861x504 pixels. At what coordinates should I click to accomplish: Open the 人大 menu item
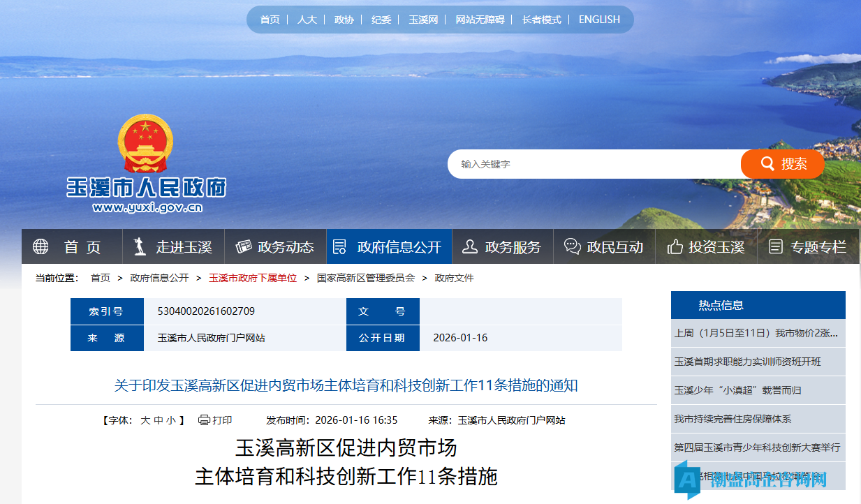coord(307,19)
